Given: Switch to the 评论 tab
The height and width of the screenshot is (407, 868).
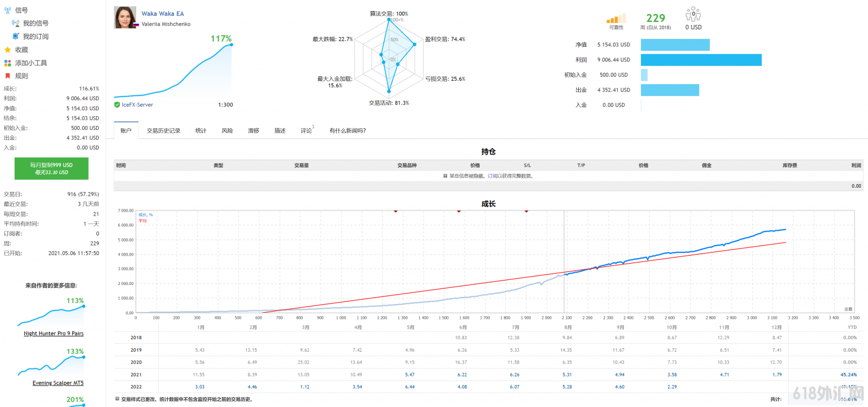Looking at the screenshot, I should click(x=306, y=130).
